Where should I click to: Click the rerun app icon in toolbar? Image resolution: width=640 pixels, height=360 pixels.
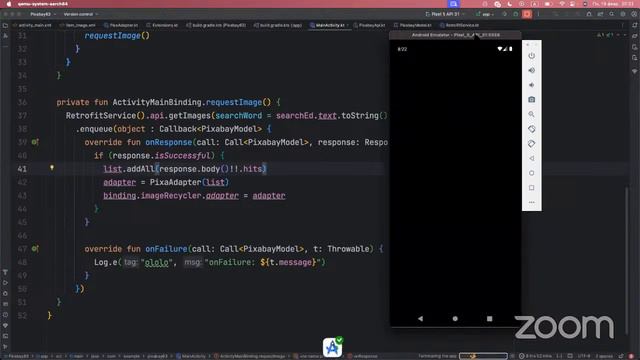point(504,14)
